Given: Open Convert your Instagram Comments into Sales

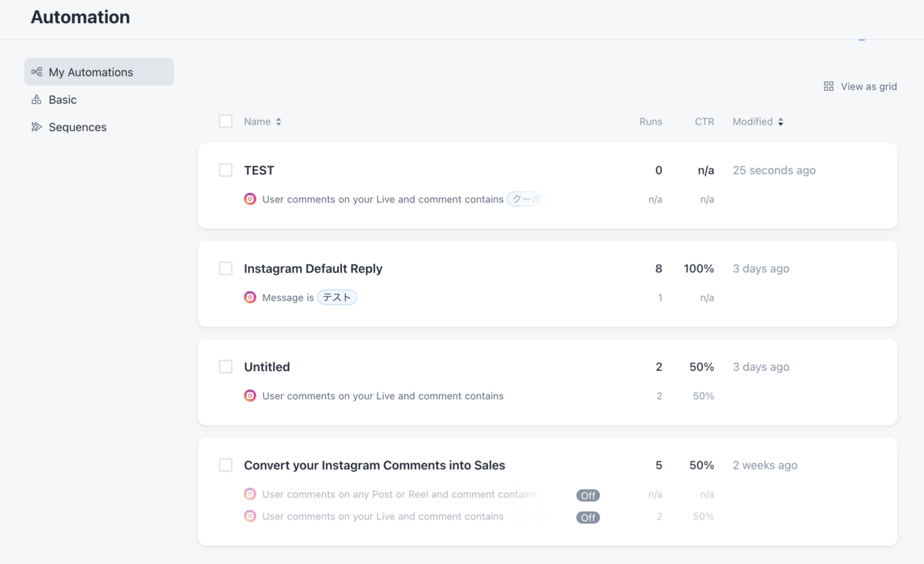Looking at the screenshot, I should tap(374, 466).
